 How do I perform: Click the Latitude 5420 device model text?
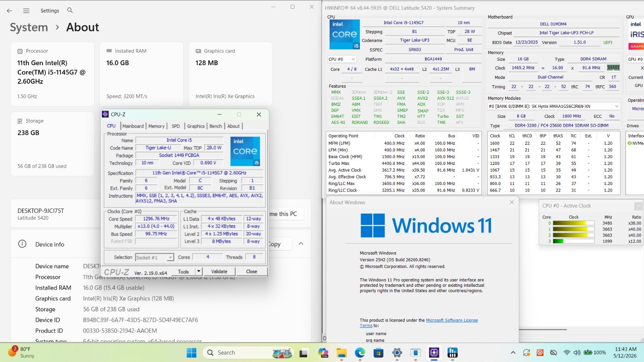tap(33, 218)
